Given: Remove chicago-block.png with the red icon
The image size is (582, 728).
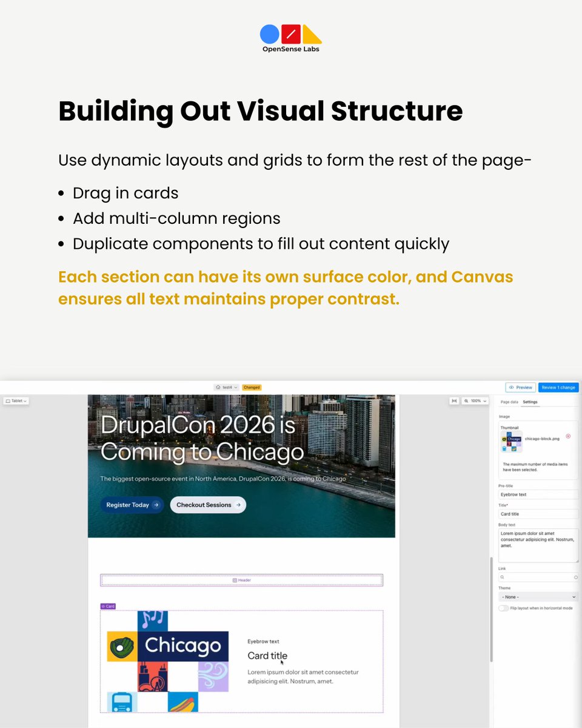Looking at the screenshot, I should [x=568, y=436].
